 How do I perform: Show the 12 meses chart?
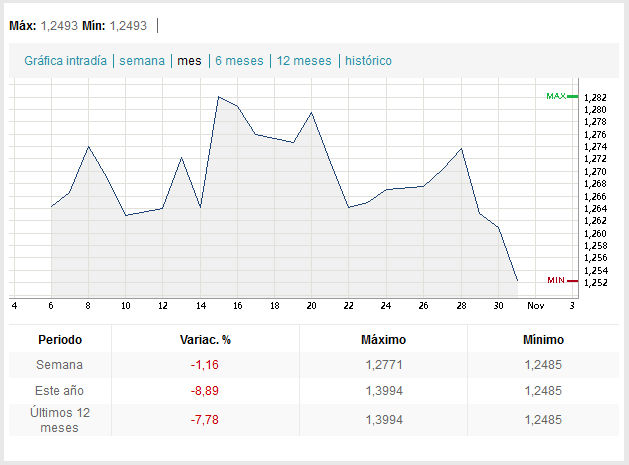[304, 61]
